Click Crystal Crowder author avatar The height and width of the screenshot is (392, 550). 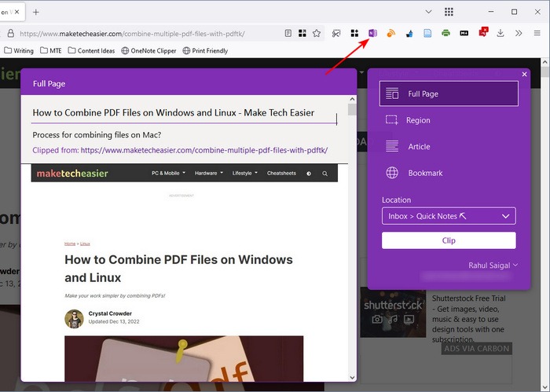(74, 319)
